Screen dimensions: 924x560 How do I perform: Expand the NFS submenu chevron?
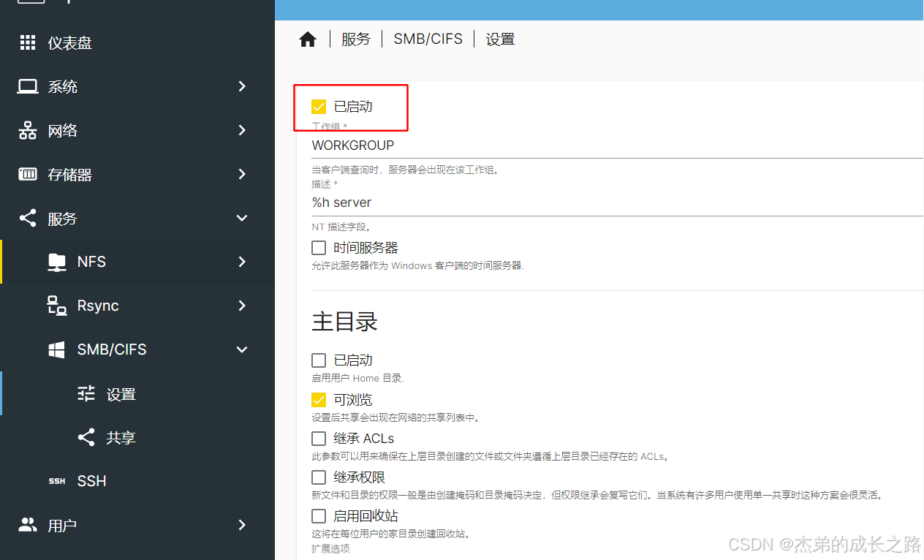click(242, 262)
